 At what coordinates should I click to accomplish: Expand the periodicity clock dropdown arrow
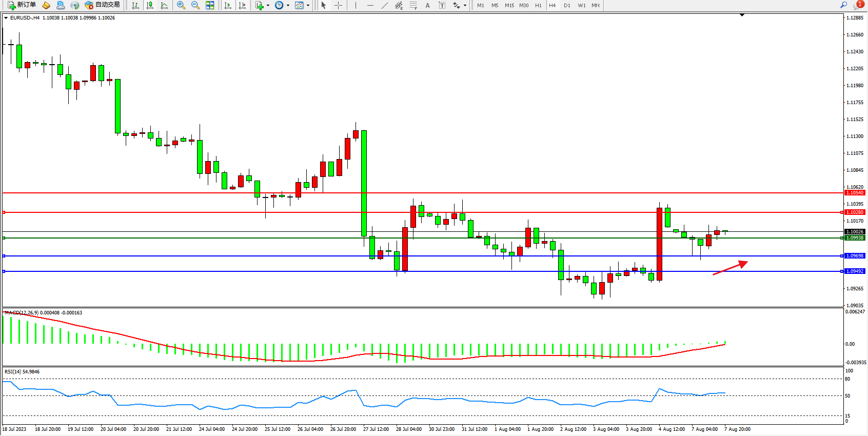(288, 6)
